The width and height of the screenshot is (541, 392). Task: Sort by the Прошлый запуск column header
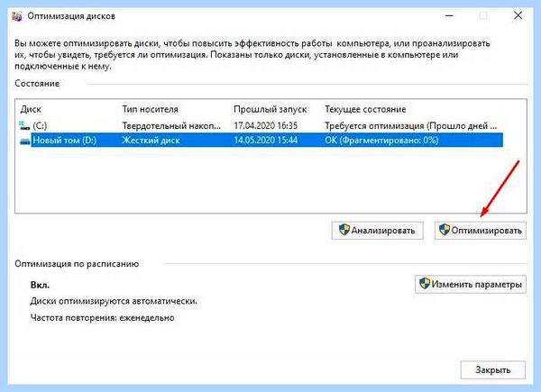tap(270, 109)
